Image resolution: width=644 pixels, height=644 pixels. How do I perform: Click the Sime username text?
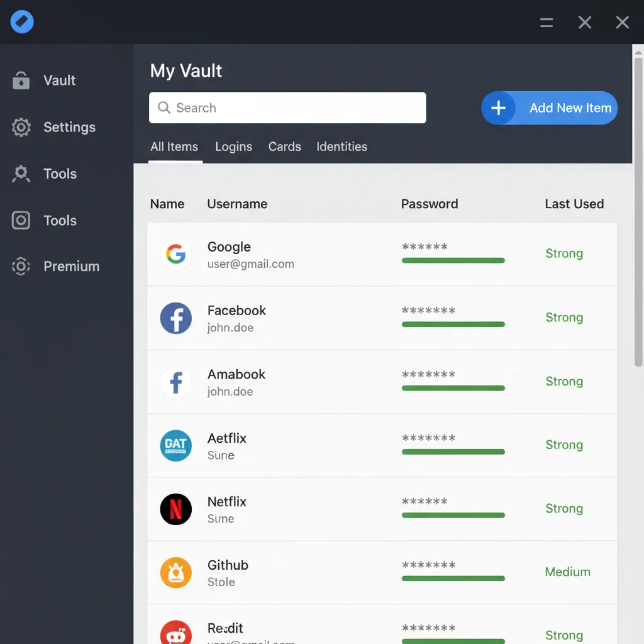click(x=221, y=519)
